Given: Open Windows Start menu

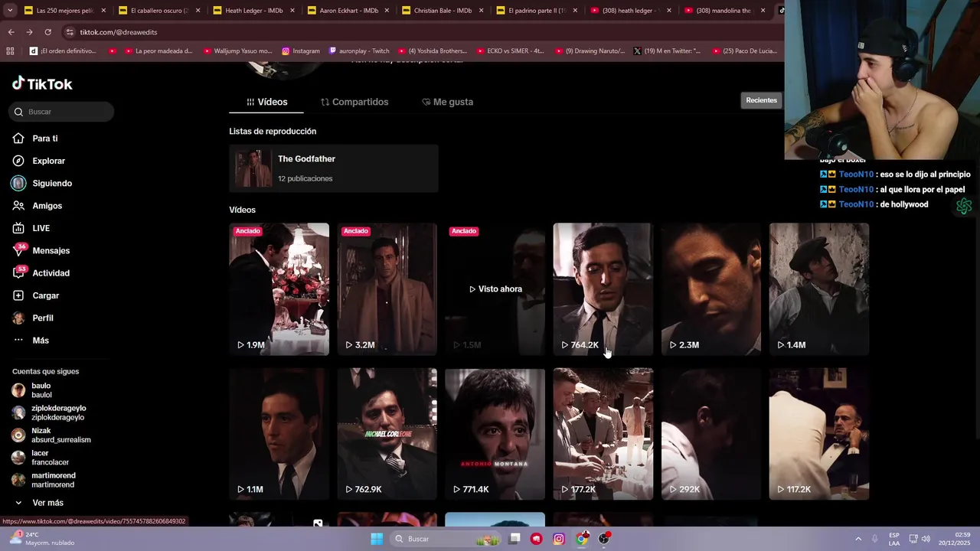Looking at the screenshot, I should [x=377, y=539].
